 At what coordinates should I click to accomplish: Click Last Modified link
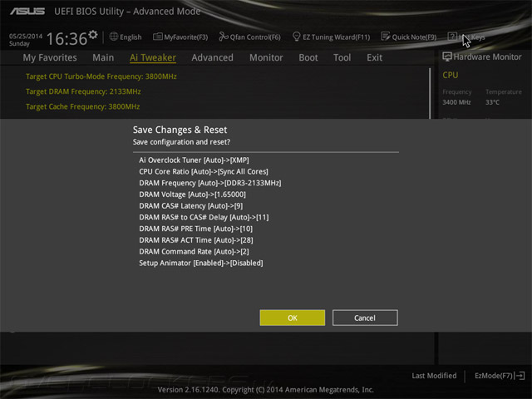tap(434, 376)
